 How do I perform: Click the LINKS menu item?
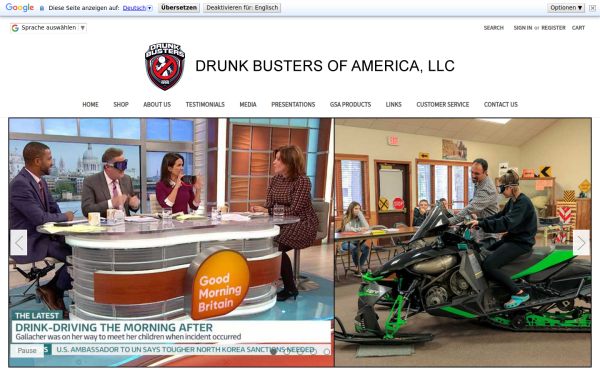click(394, 104)
